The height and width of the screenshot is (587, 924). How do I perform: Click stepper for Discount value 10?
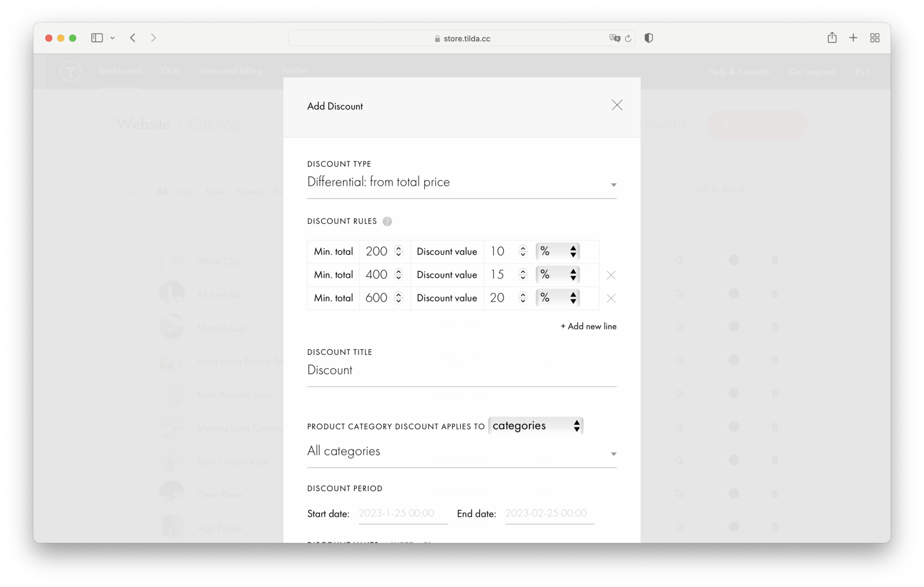point(523,251)
